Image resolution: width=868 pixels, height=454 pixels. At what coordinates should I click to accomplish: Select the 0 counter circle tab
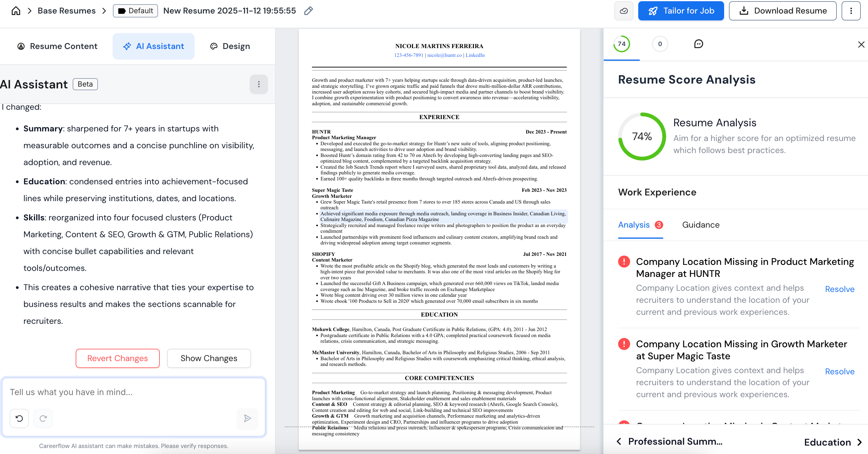click(x=660, y=44)
